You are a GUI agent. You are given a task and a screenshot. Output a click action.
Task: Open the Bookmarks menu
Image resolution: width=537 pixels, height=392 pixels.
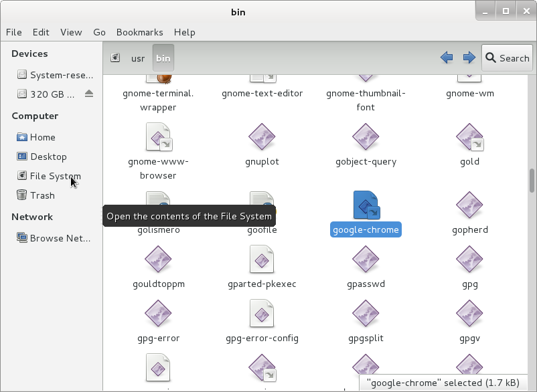tap(139, 32)
